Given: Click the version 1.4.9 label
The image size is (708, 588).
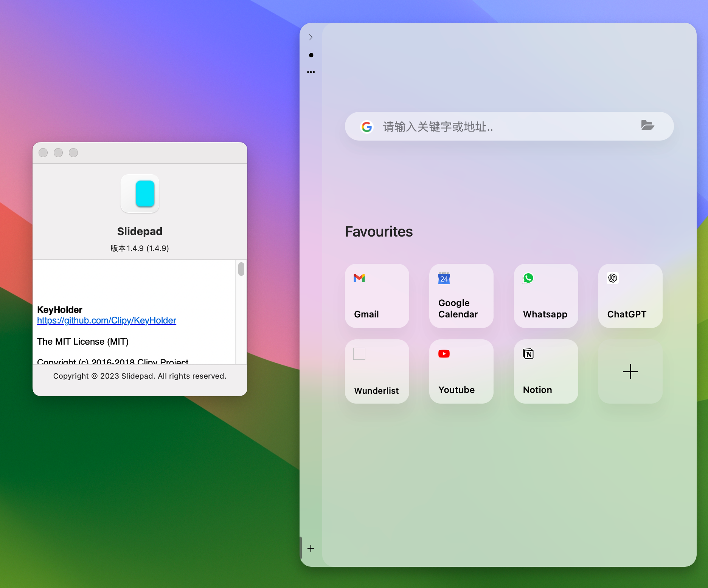Looking at the screenshot, I should tap(139, 248).
